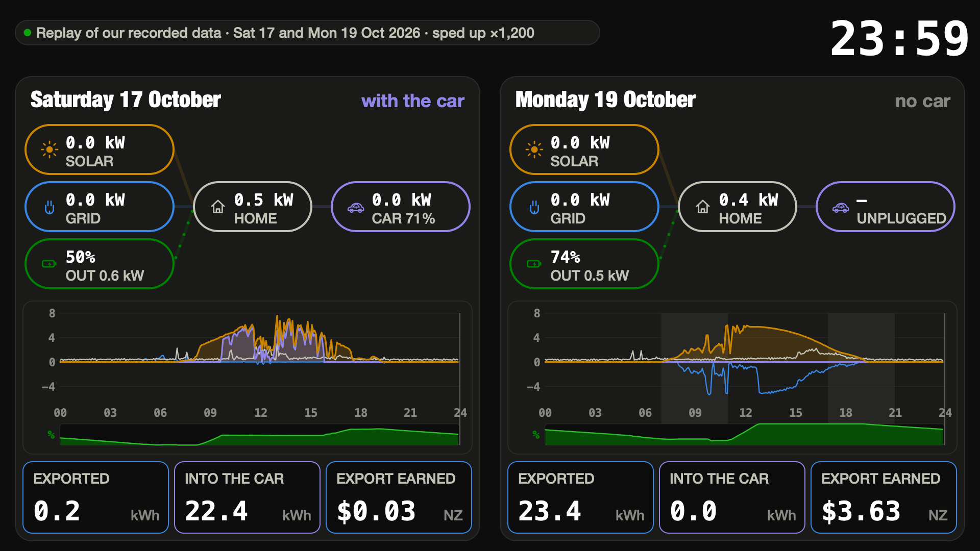Click the Saturday solar sun icon

[x=49, y=149]
